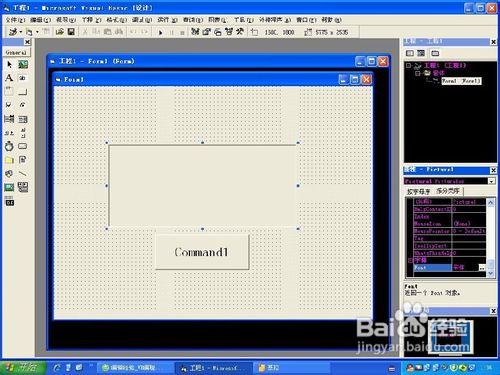Select the CheckBox control tool
Screen dimensions: 500x375
point(9,105)
